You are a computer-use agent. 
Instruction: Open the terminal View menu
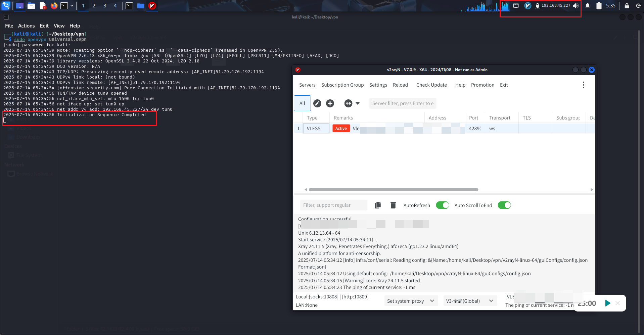coord(59,26)
